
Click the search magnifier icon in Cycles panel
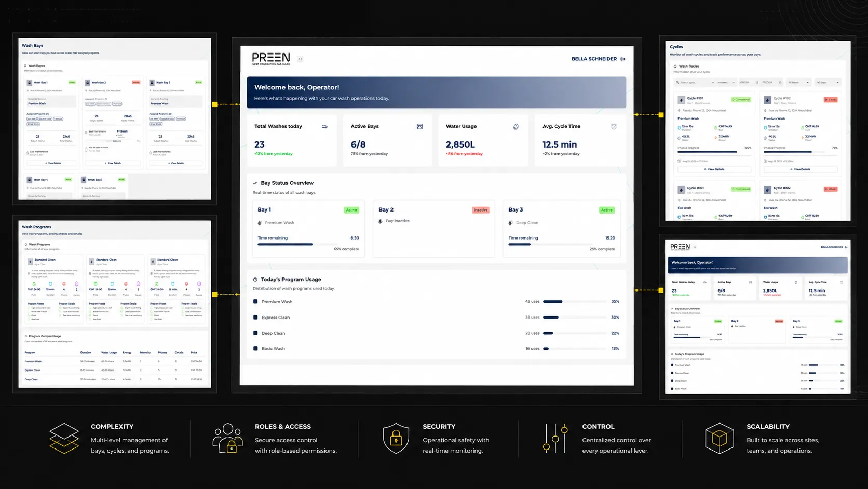(x=677, y=83)
